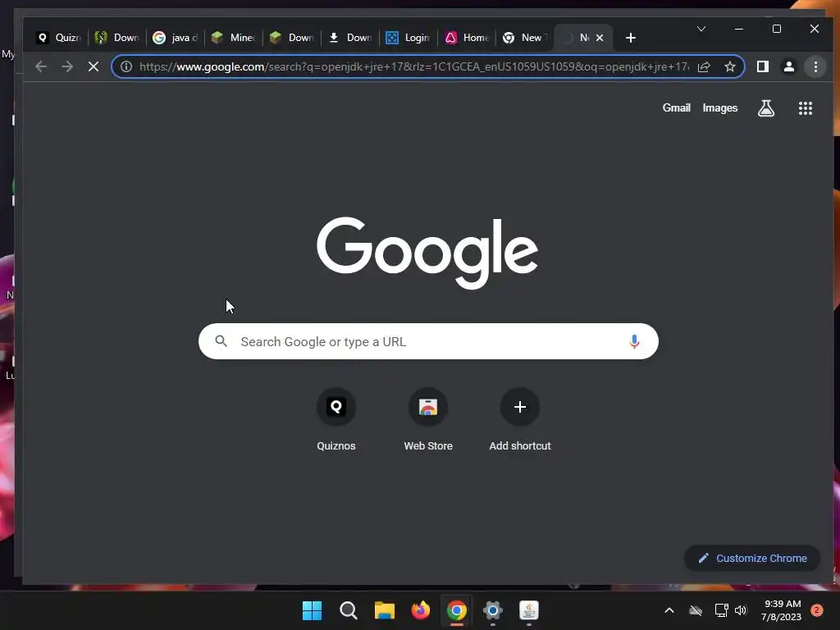Switch to Quizn tab
This screenshot has height=630, width=840.
[x=58, y=38]
